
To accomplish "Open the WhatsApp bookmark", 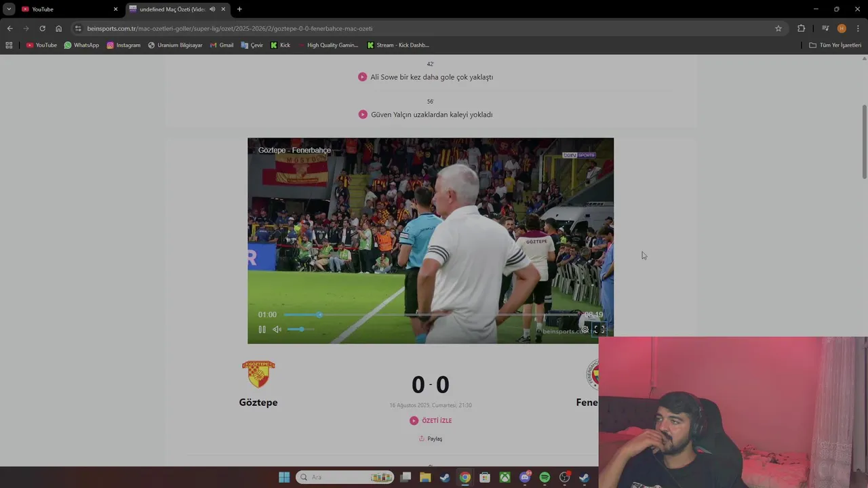I will (81, 45).
